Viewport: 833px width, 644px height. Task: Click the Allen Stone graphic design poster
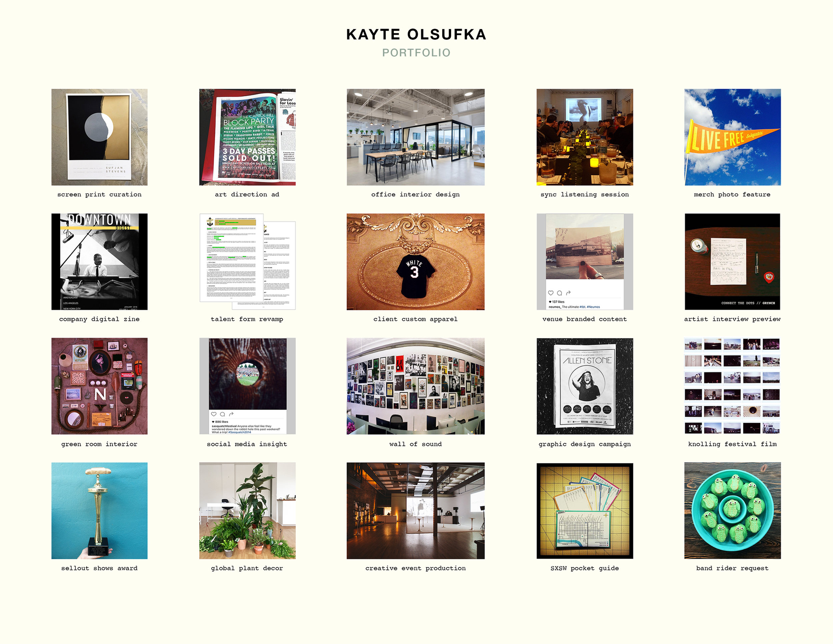pyautogui.click(x=584, y=386)
